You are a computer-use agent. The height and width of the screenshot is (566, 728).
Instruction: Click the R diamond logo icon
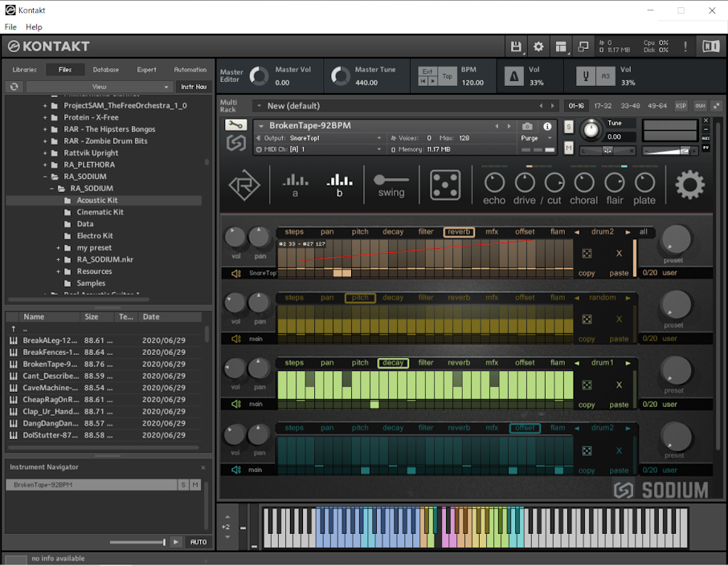click(244, 185)
